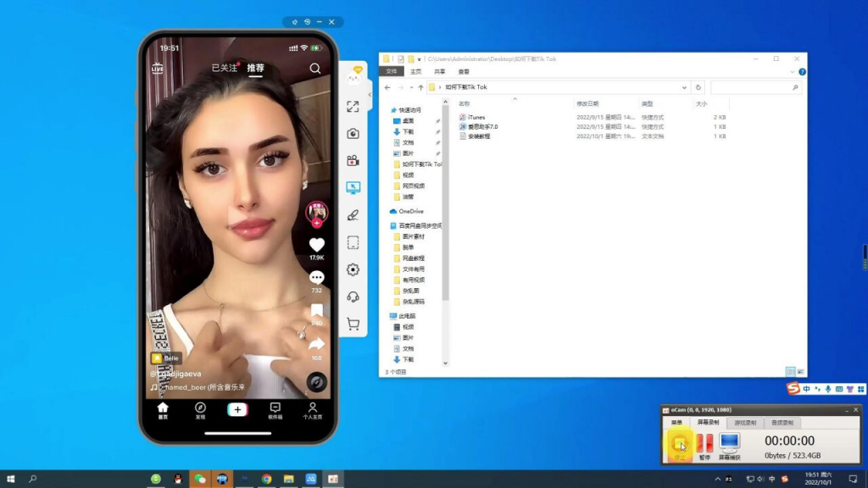This screenshot has width=868, height=488.
Task: Like the video with the heart icon
Action: click(316, 245)
